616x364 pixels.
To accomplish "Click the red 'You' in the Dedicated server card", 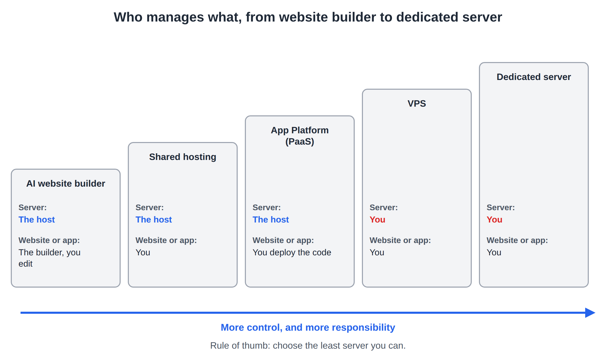I will (494, 220).
